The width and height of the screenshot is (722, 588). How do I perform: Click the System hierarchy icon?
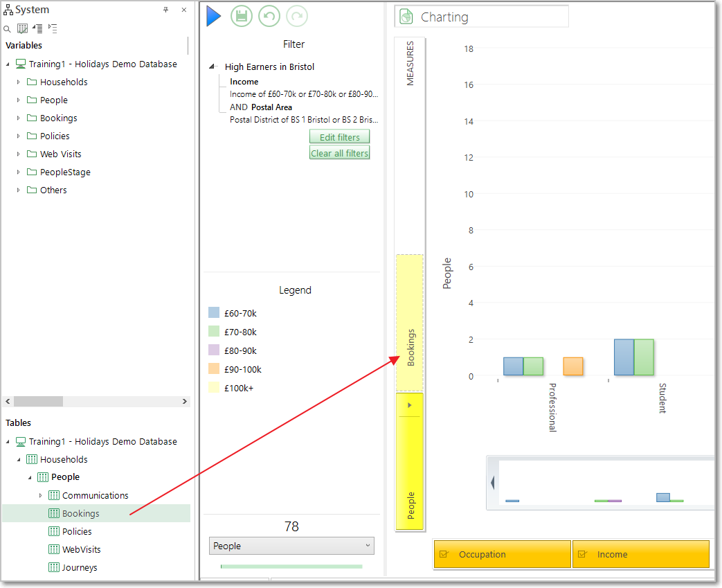8,10
